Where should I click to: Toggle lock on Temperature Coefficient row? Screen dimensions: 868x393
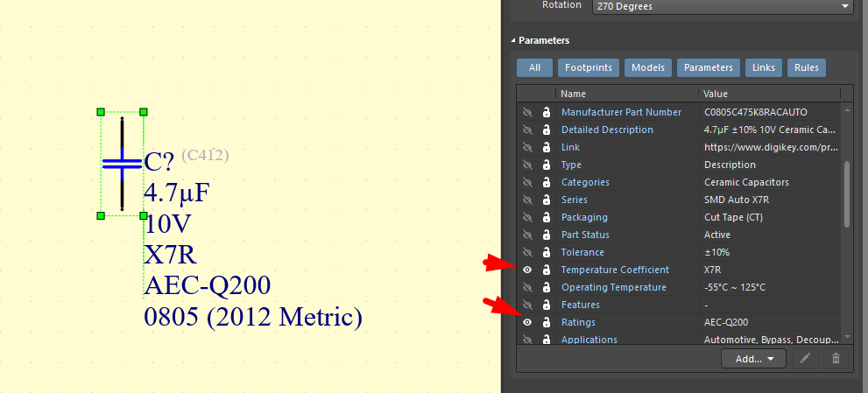click(x=547, y=270)
